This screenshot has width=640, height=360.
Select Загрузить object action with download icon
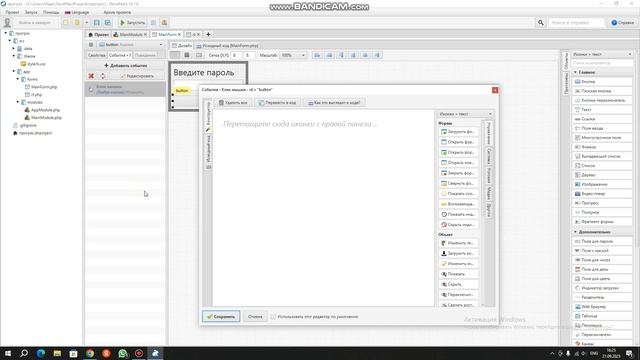pyautogui.click(x=458, y=253)
